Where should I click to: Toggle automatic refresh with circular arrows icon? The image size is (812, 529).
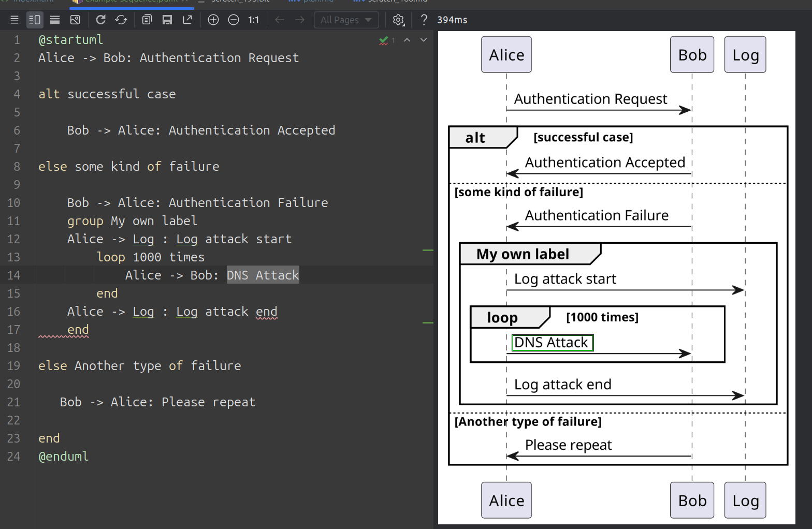tap(121, 20)
